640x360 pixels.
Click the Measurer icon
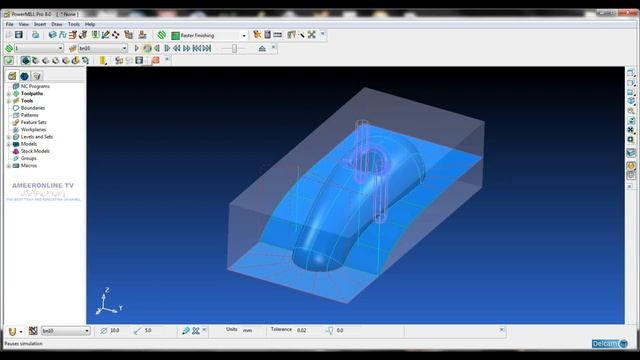coord(278,35)
